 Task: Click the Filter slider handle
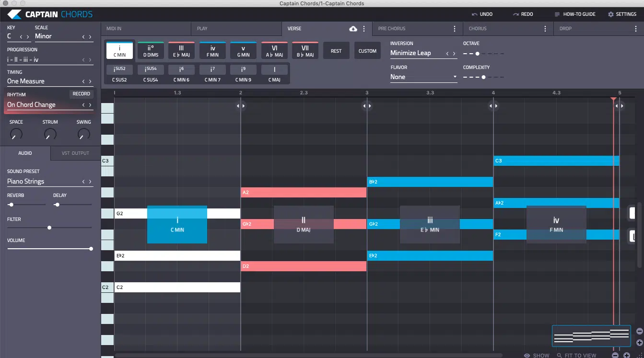pos(49,228)
